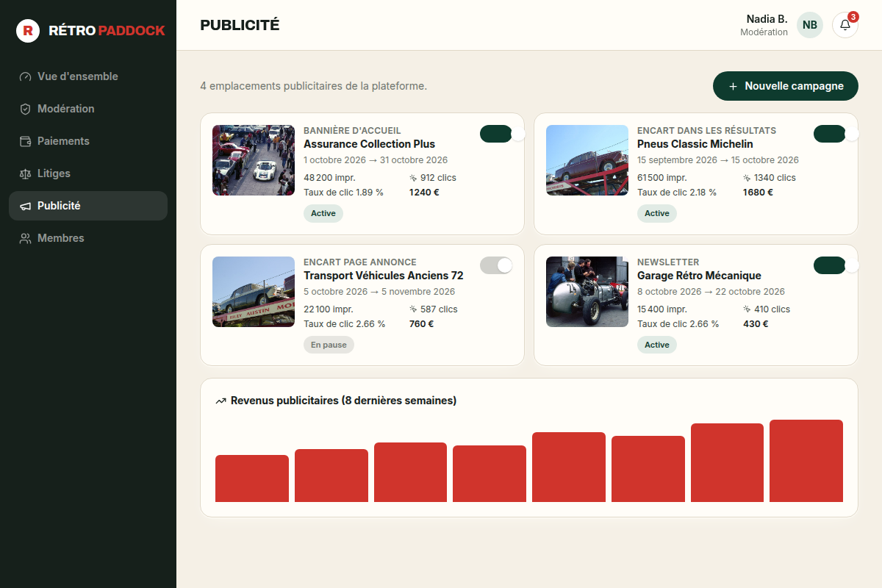The width and height of the screenshot is (882, 588).
Task: Click the Modération shield icon
Action: pos(26,109)
